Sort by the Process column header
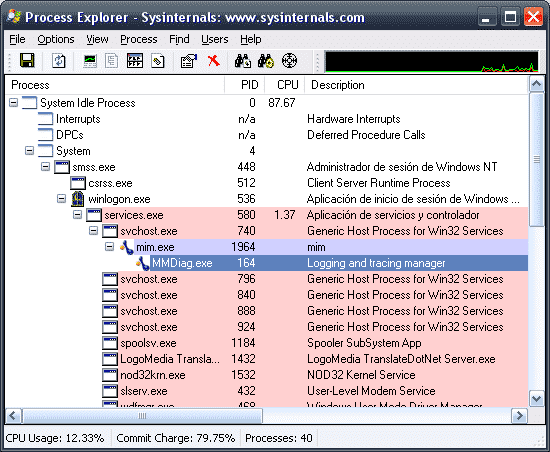The height and width of the screenshot is (452, 550). (115, 85)
